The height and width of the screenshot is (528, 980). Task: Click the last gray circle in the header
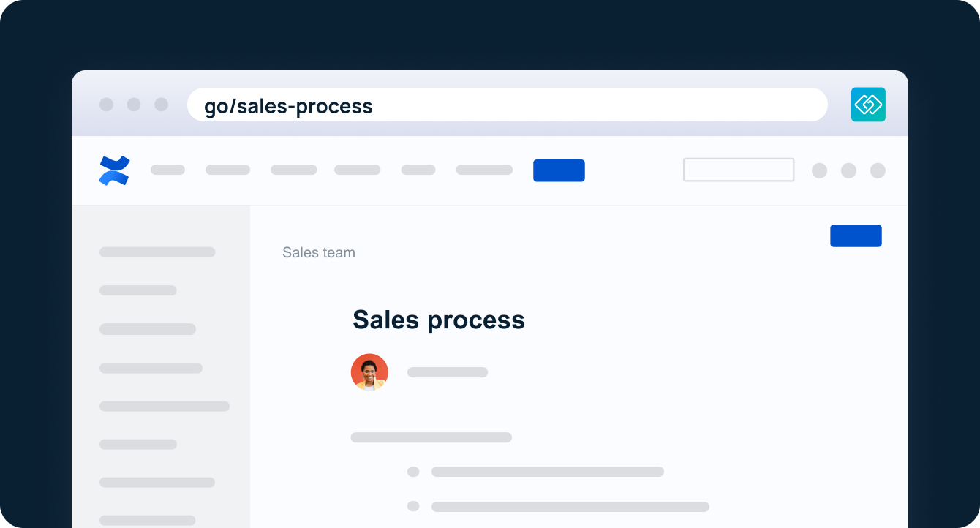[878, 170]
